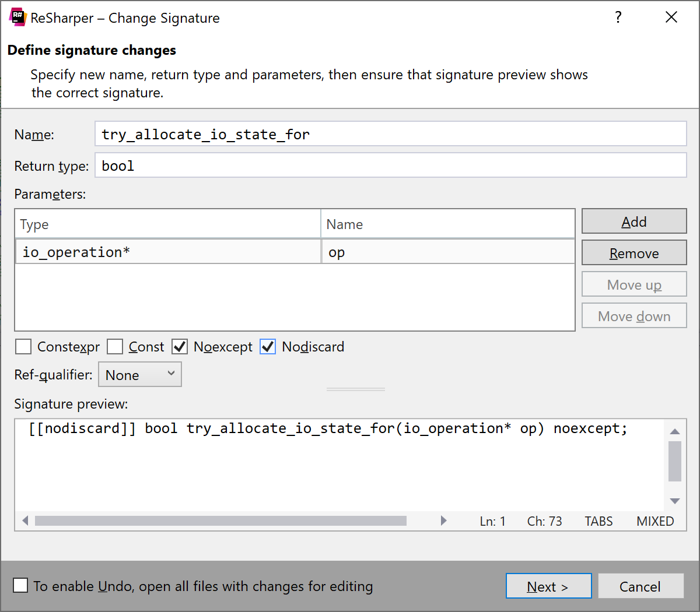Image resolution: width=700 pixels, height=612 pixels.
Task: Check the enable Undo option
Action: click(x=20, y=586)
